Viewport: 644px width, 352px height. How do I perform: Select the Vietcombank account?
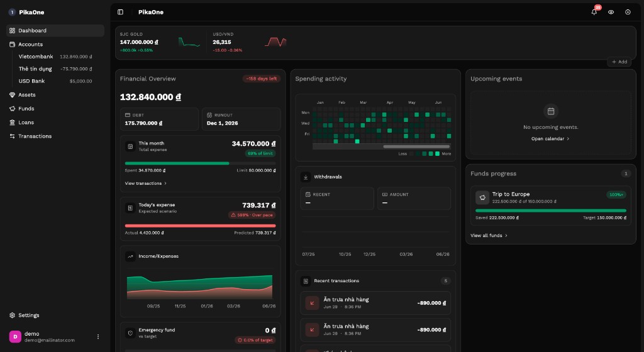coord(55,57)
